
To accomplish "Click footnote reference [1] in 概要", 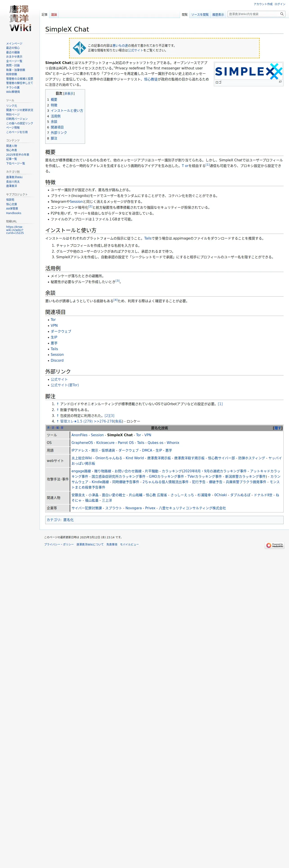I will (x=208, y=165).
